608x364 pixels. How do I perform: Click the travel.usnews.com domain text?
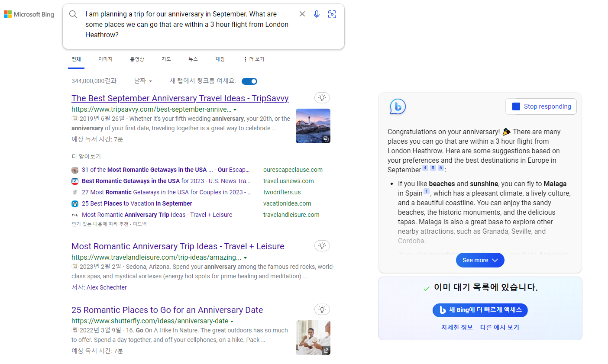288,181
